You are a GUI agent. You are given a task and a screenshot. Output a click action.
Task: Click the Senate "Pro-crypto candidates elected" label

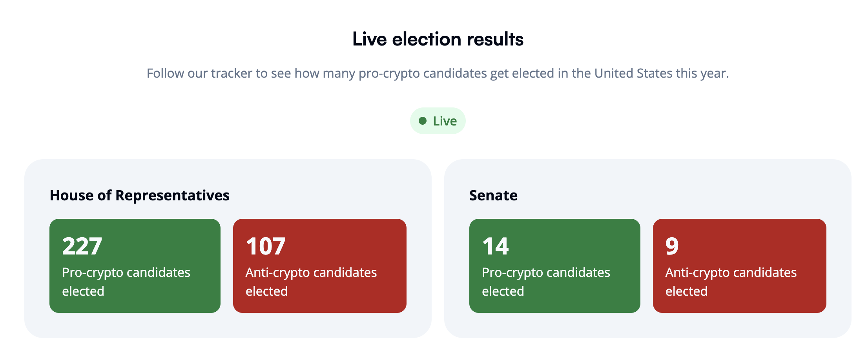pyautogui.click(x=546, y=282)
